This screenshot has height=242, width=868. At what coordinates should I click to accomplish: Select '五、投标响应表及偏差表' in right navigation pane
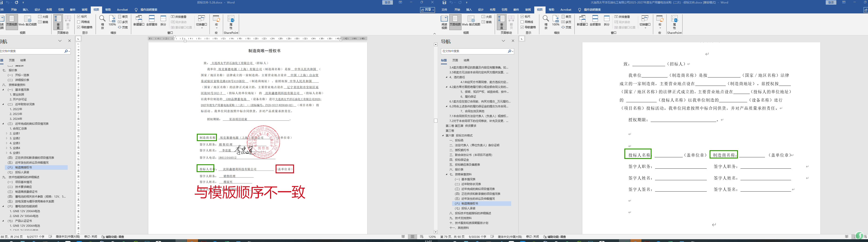point(465,165)
